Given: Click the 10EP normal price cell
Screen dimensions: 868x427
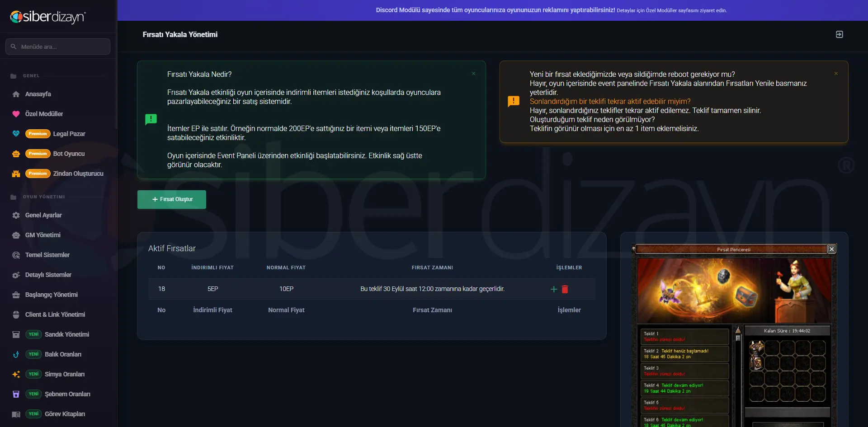Looking at the screenshot, I should [x=286, y=289].
